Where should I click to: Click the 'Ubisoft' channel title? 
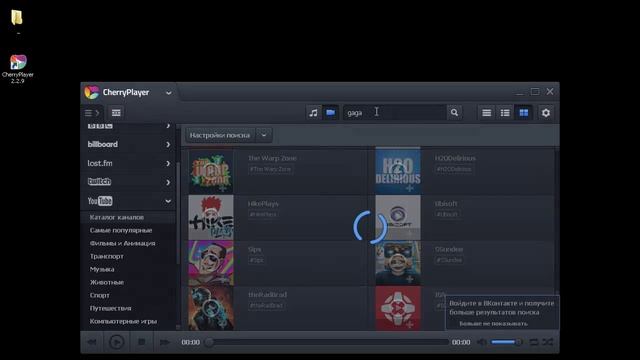(x=446, y=204)
